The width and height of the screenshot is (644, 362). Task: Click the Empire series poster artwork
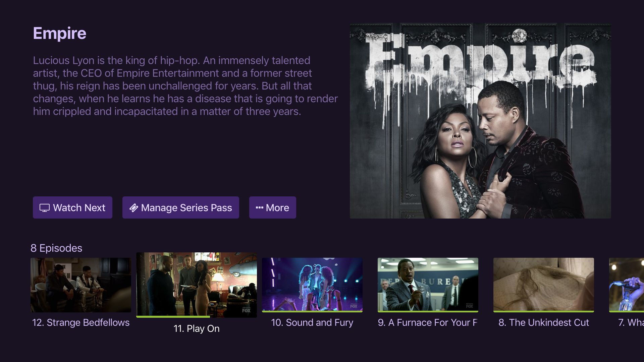480,121
